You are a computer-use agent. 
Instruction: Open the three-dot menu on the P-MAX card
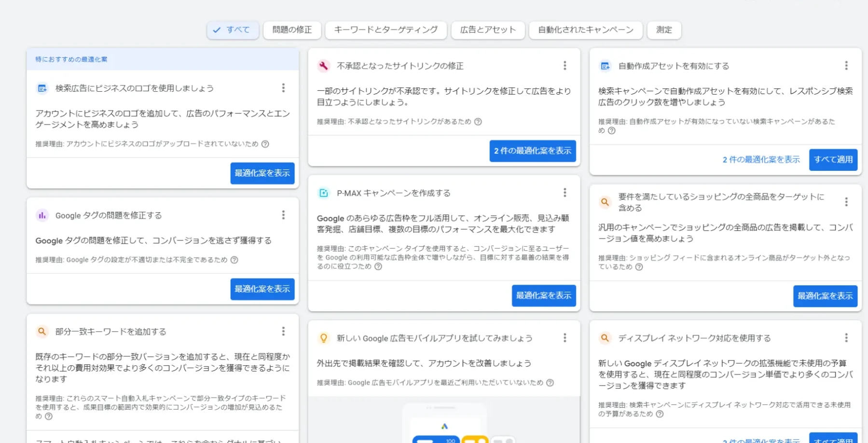(x=565, y=193)
